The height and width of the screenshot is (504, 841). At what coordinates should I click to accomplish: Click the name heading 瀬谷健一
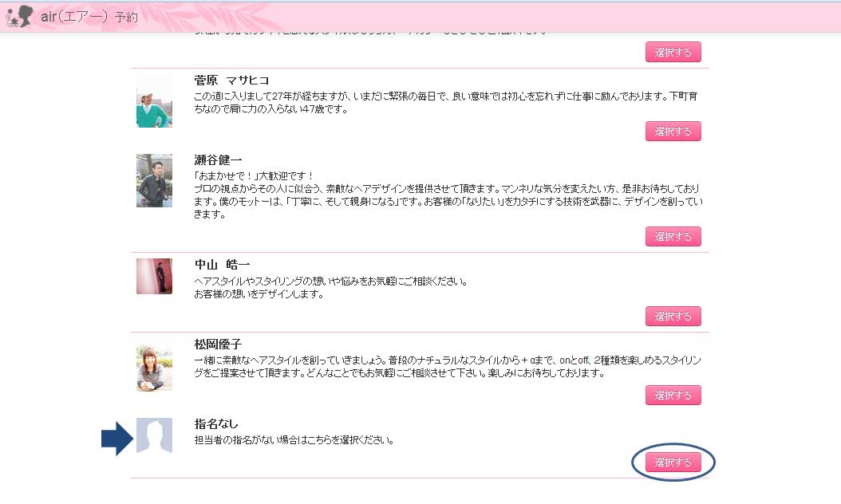pos(218,159)
